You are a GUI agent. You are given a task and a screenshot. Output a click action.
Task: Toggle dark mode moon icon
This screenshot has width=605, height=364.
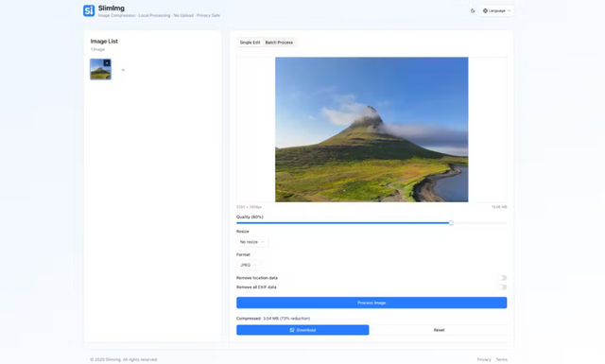[x=473, y=10]
